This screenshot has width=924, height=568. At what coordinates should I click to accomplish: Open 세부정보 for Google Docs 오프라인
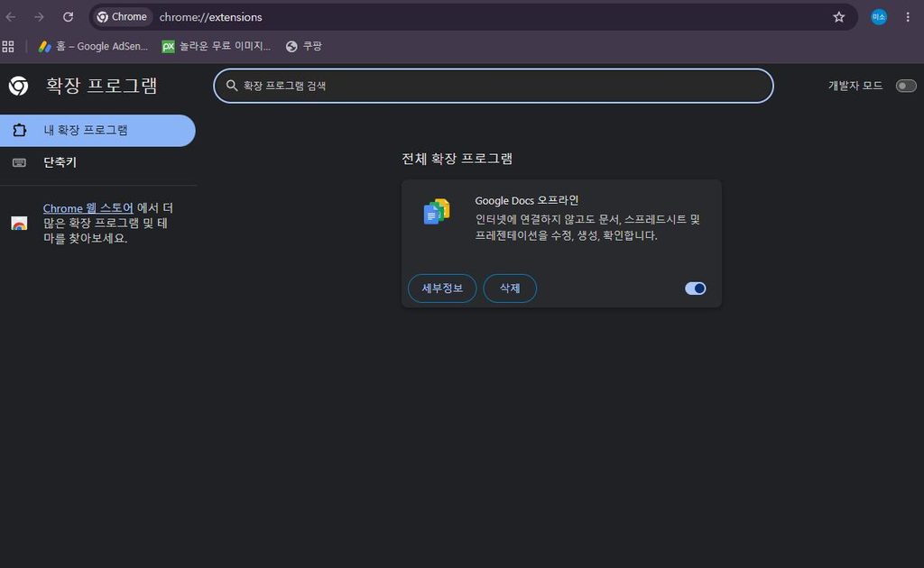tap(442, 289)
